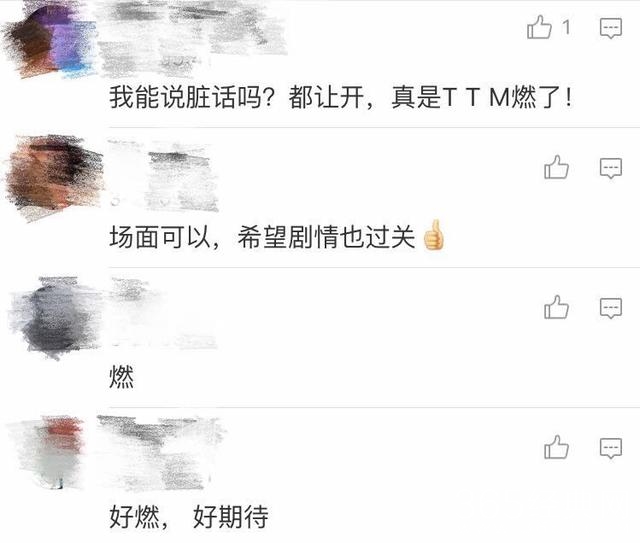This screenshot has height=543, width=640.
Task: Reply to the 我能说脏话吗 comment
Action: [611, 28]
